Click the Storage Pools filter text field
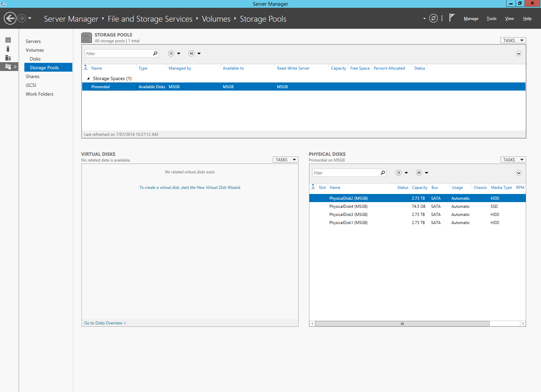This screenshot has width=541, height=392. tap(119, 53)
